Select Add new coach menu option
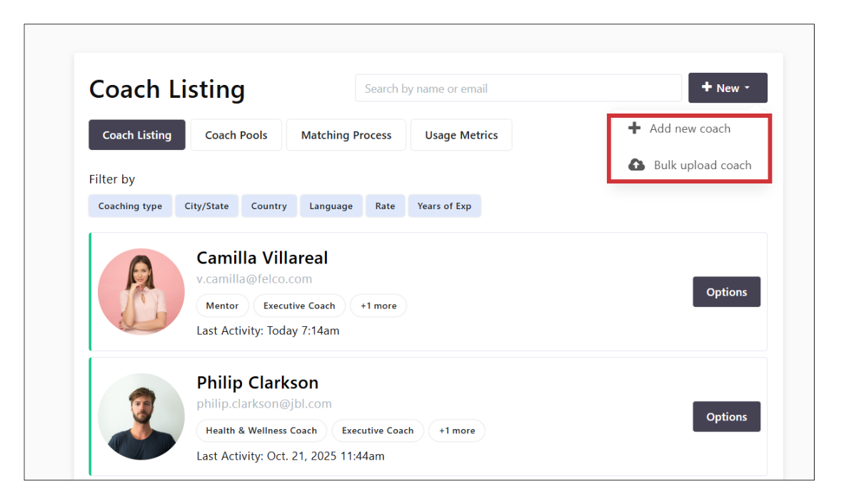The width and height of the screenshot is (844, 504). coord(689,128)
